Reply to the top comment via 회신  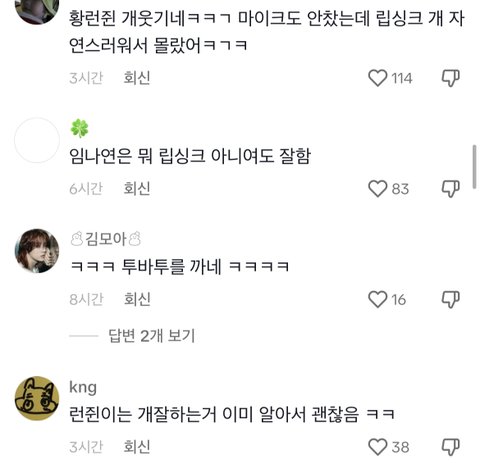(x=137, y=78)
